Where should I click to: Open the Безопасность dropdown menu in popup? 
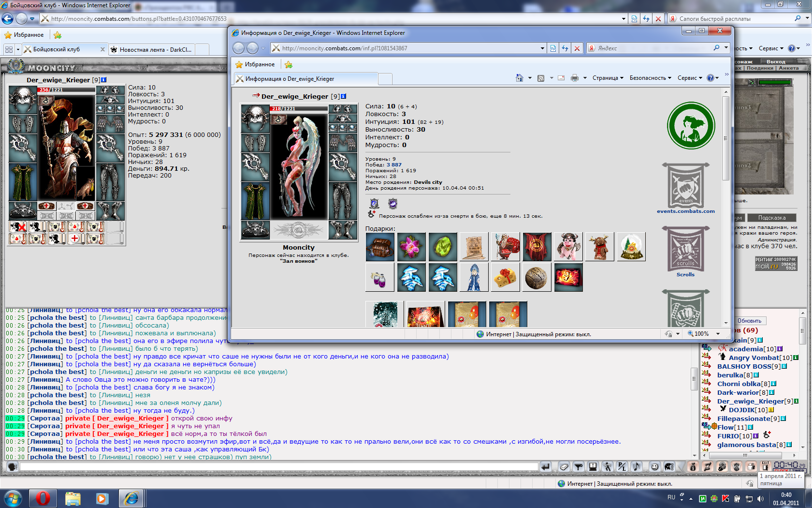pyautogui.click(x=650, y=78)
